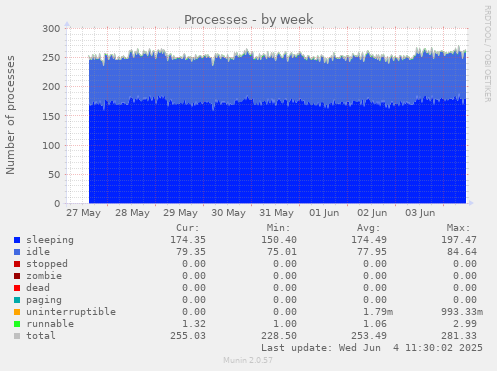Image resolution: width=497 pixels, height=371 pixels.
Task: Click runnable current value 1.32
Action: point(194,324)
